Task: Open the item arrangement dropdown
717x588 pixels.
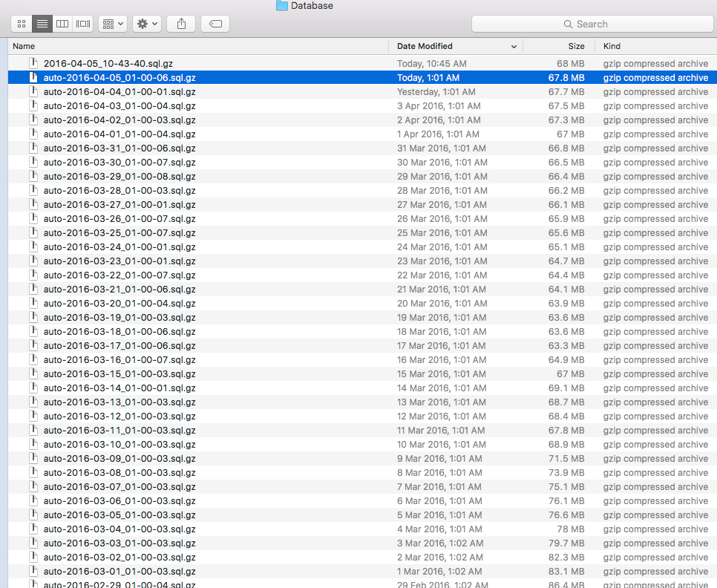Action: point(113,24)
